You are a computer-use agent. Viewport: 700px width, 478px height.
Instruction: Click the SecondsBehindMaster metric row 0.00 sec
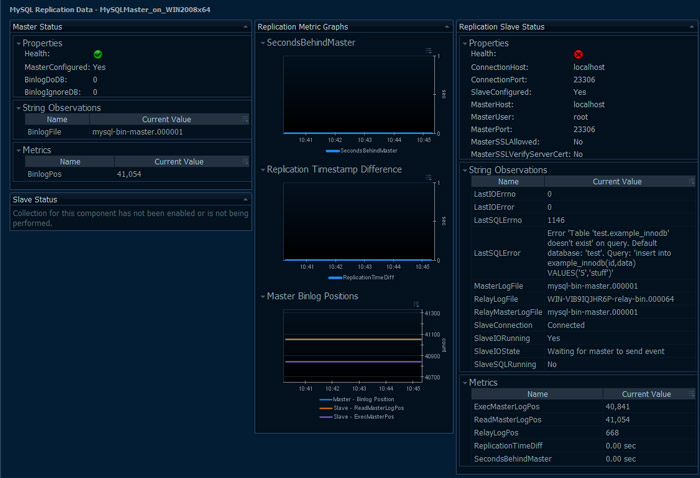583,459
